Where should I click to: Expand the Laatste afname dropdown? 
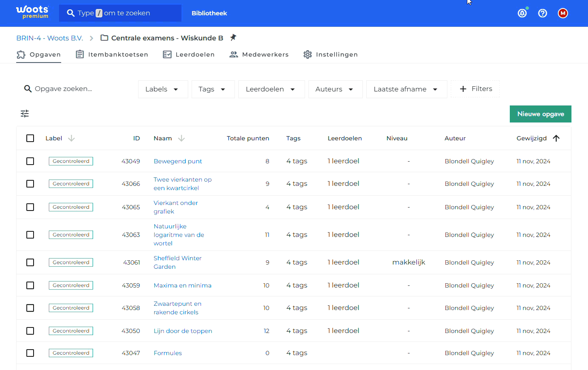pyautogui.click(x=407, y=89)
